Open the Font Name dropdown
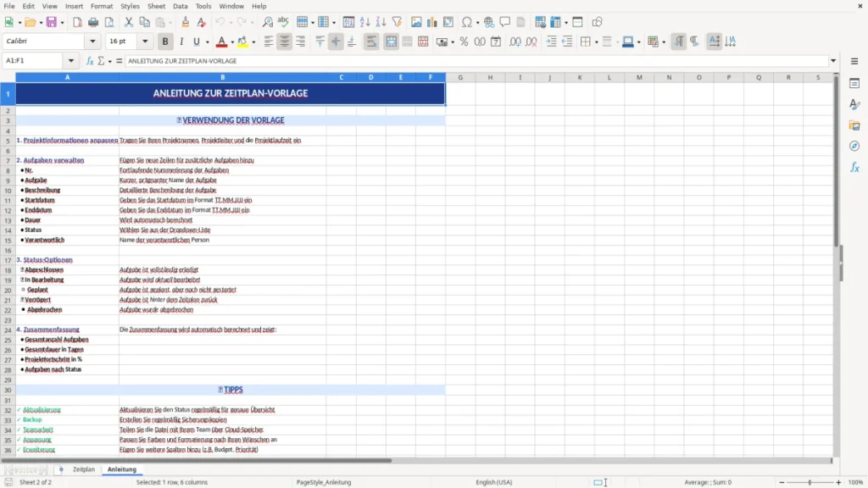868x488 pixels. pos(92,41)
